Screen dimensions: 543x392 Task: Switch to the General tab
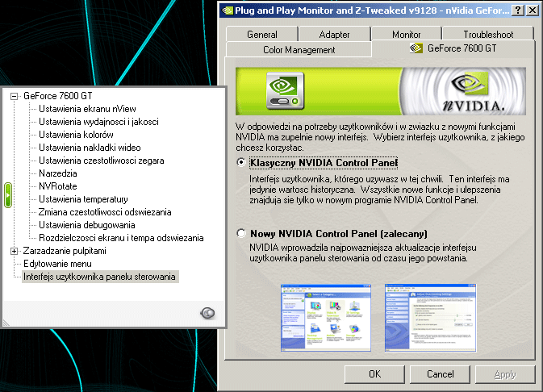(261, 35)
